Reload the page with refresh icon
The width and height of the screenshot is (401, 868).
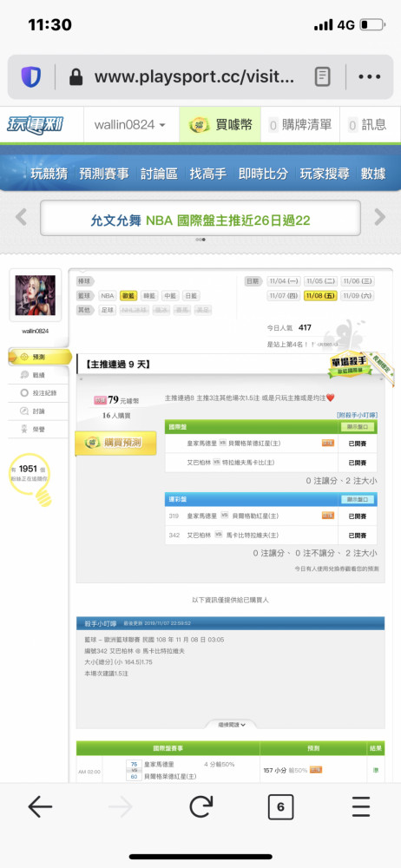[200, 807]
